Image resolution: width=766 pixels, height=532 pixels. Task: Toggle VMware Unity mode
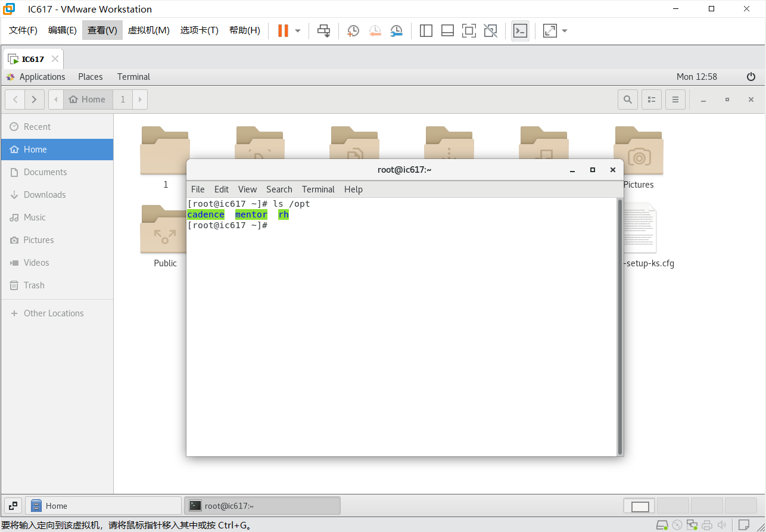490,30
